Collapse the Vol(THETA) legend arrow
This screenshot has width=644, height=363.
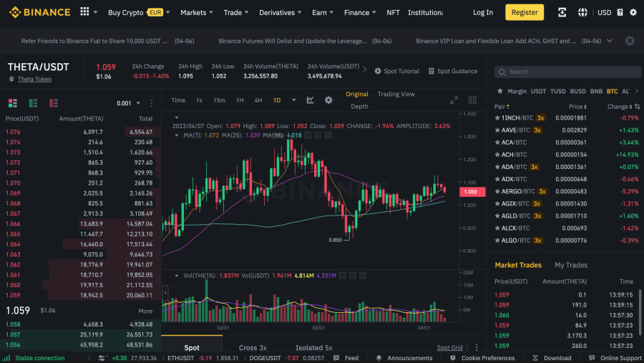click(177, 276)
